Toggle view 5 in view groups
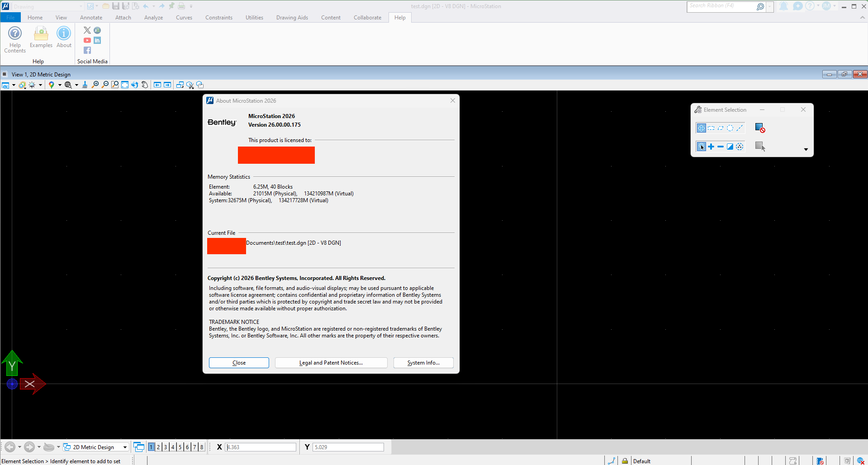Screen dimensions: 868x465 [180, 447]
